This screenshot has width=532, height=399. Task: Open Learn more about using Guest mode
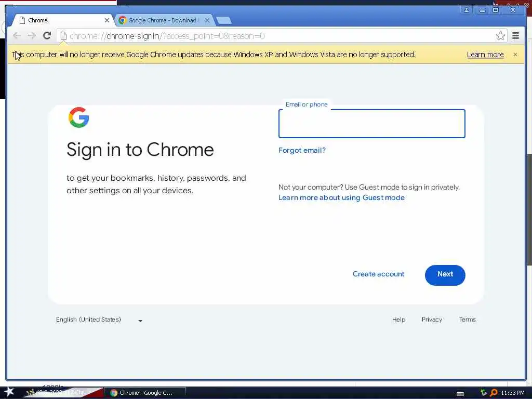pyautogui.click(x=341, y=197)
